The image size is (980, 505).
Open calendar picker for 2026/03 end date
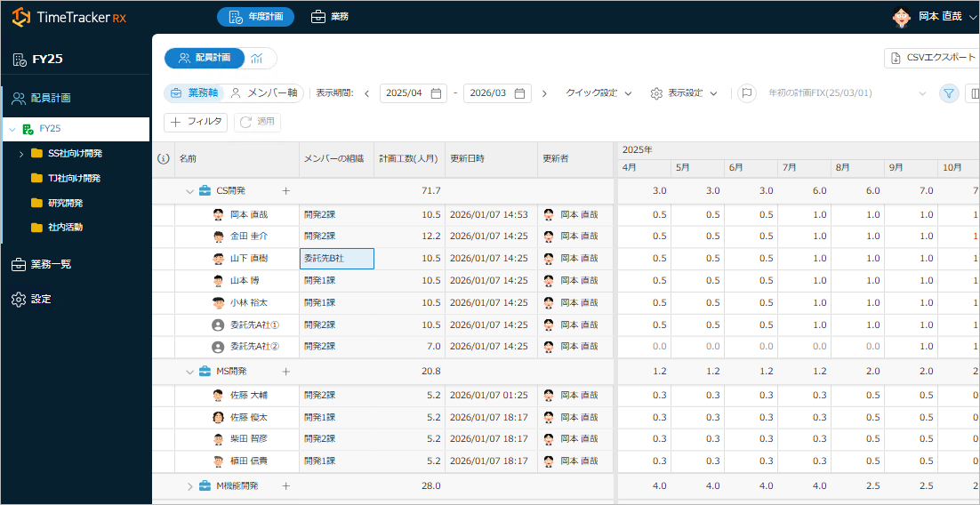[520, 93]
